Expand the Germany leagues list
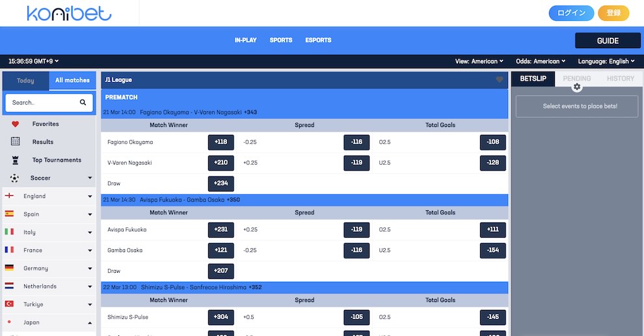644x336 pixels. 90,268
